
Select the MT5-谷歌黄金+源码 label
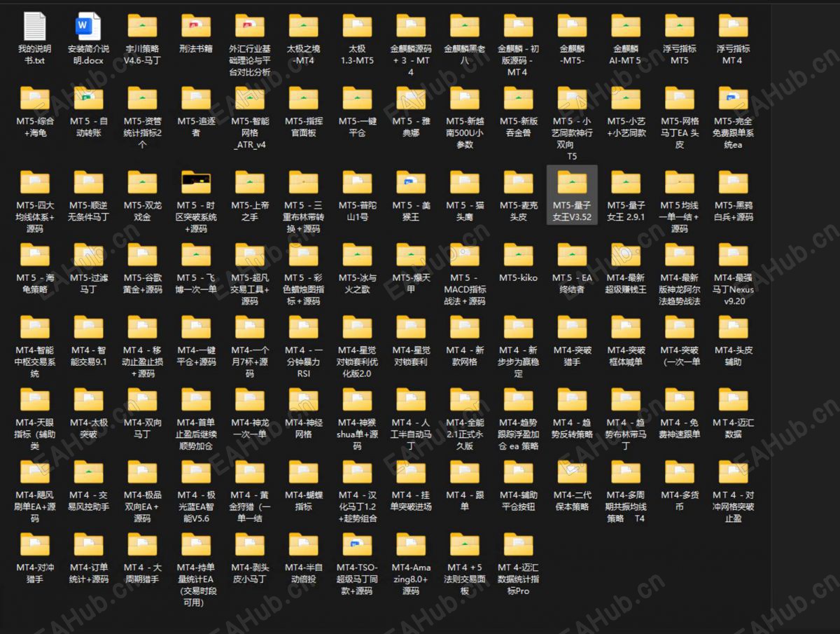tap(142, 283)
